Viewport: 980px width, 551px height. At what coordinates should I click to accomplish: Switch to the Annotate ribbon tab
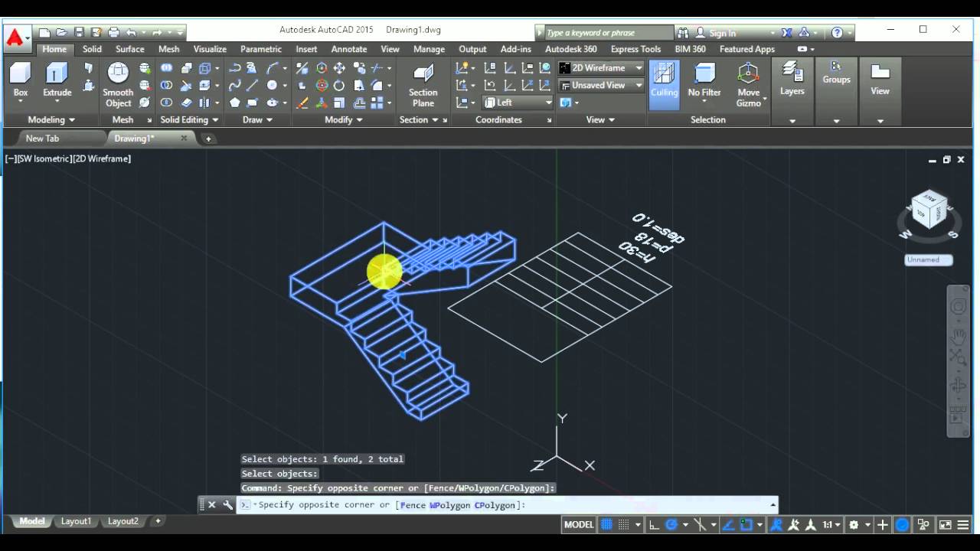click(348, 49)
